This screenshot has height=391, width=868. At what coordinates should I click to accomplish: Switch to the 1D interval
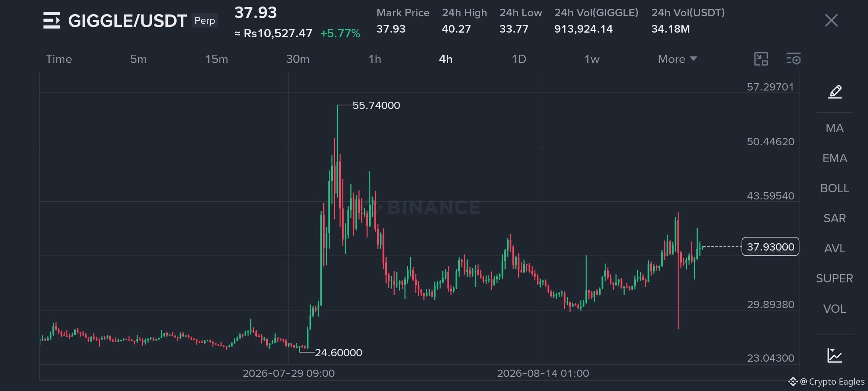pyautogui.click(x=519, y=59)
